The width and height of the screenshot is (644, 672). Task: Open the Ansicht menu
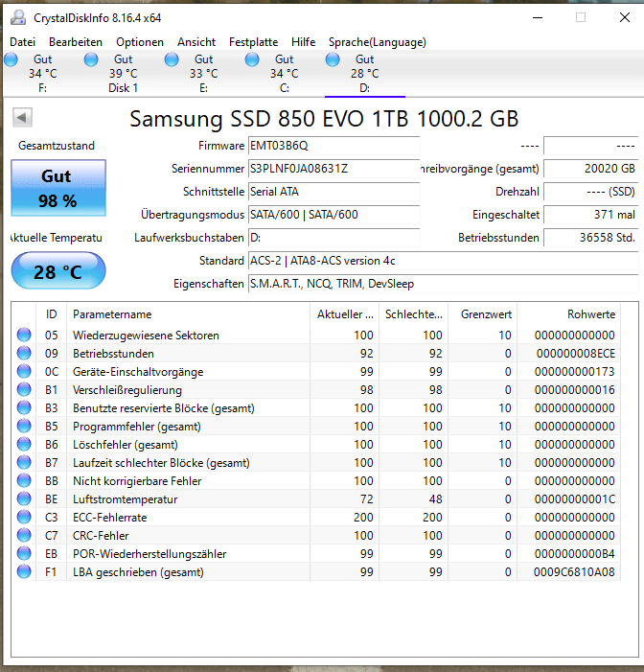tap(196, 42)
